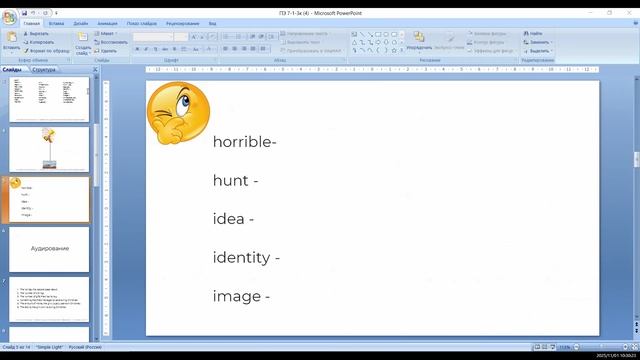Screen dimensions: 640x360
Task: Switch to the Структура outline pane tab
Action: click(44, 70)
